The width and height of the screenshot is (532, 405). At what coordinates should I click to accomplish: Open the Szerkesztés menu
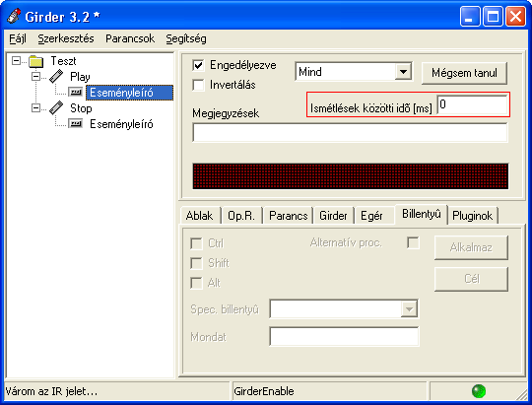66,38
